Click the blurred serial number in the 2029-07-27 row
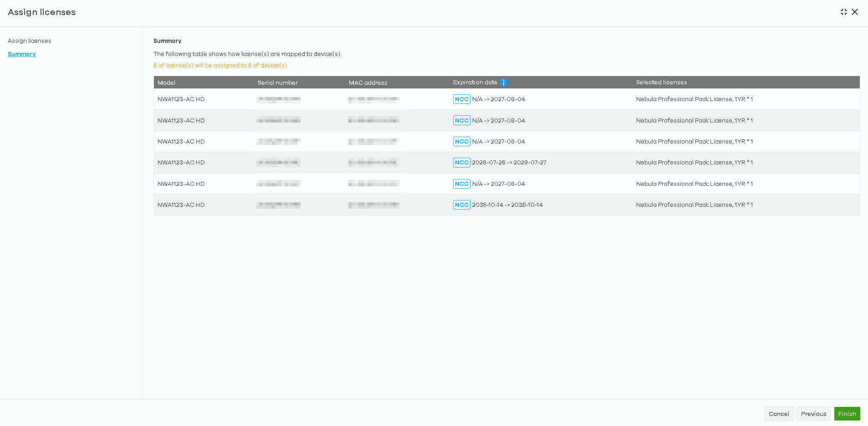 [x=278, y=163]
